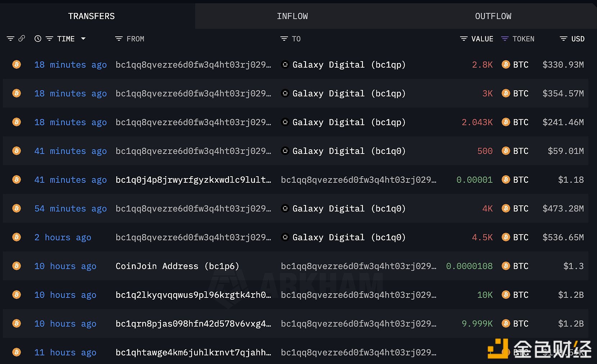Image resolution: width=597 pixels, height=364 pixels.
Task: Click the 0.00001 value cell
Action: [474, 179]
